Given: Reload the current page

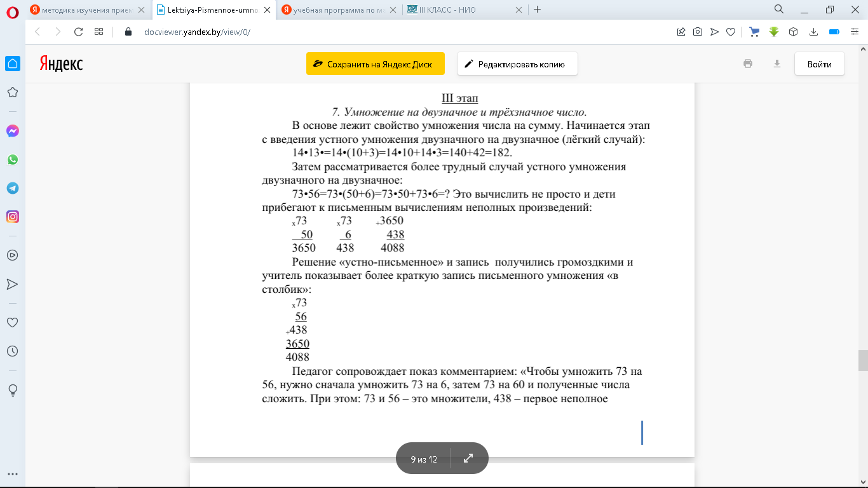Looking at the screenshot, I should tap(79, 32).
